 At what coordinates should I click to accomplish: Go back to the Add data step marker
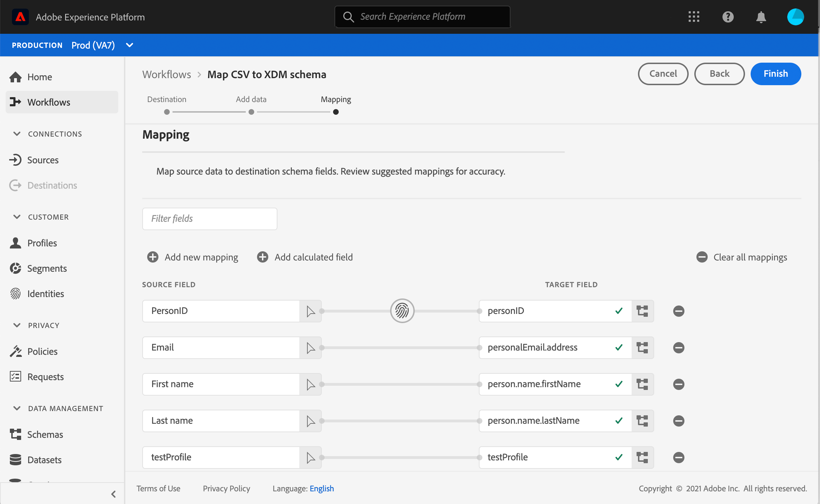pyautogui.click(x=251, y=112)
